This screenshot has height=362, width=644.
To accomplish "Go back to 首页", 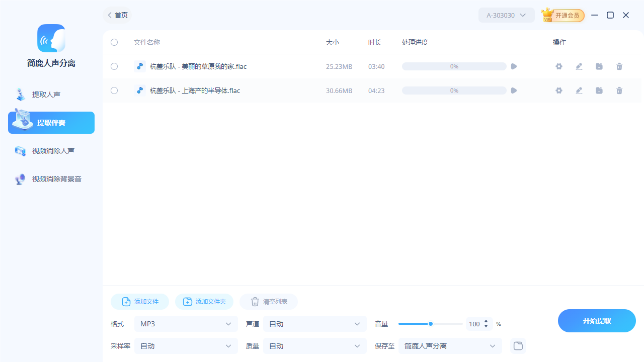I will 116,15.
